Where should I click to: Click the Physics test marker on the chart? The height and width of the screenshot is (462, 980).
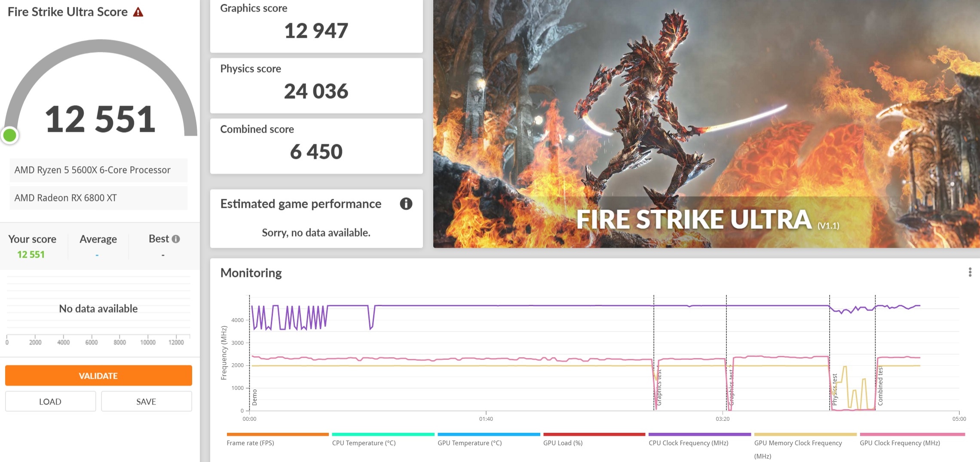point(835,389)
